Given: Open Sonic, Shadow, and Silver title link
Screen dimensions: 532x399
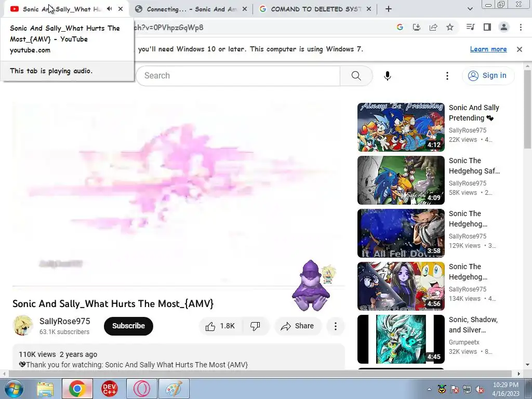Looking at the screenshot, I should click(x=473, y=325).
